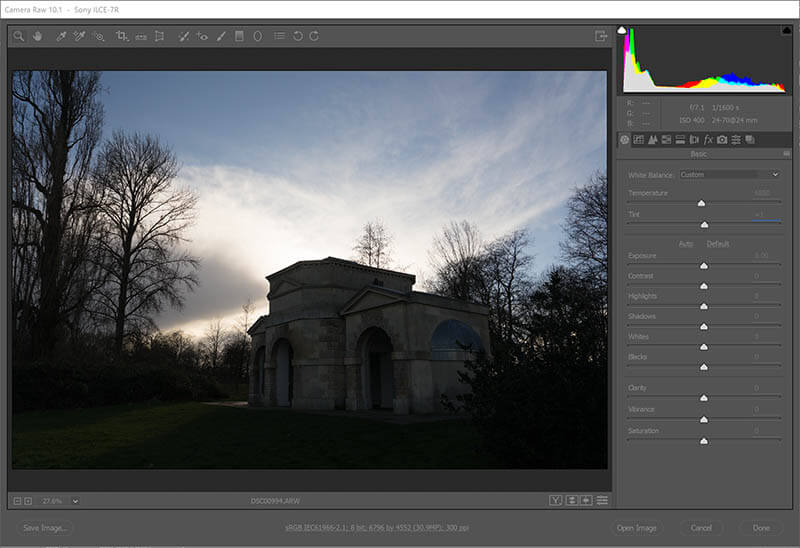This screenshot has height=548, width=800.
Task: Click the Tint value field
Action: pyautogui.click(x=766, y=215)
